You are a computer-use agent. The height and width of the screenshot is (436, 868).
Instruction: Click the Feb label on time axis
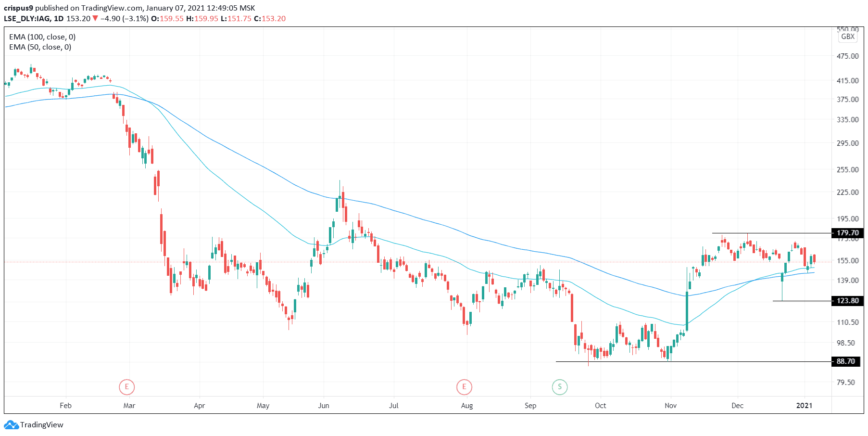65,406
